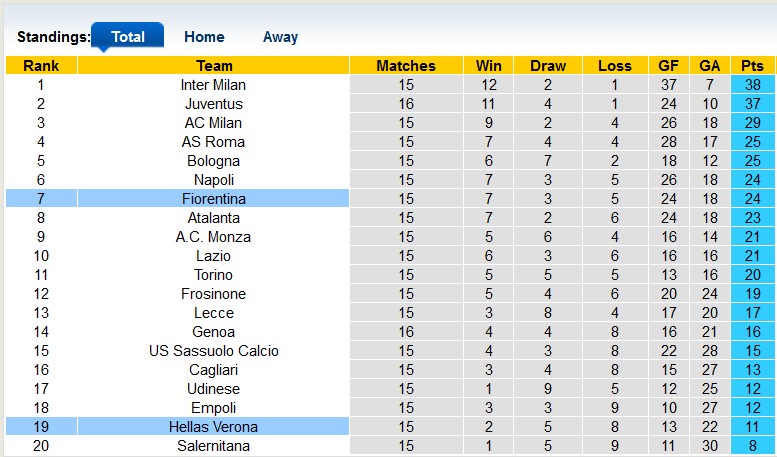Open Salernitana at the table bottom
This screenshot has height=457, width=777.
click(214, 446)
